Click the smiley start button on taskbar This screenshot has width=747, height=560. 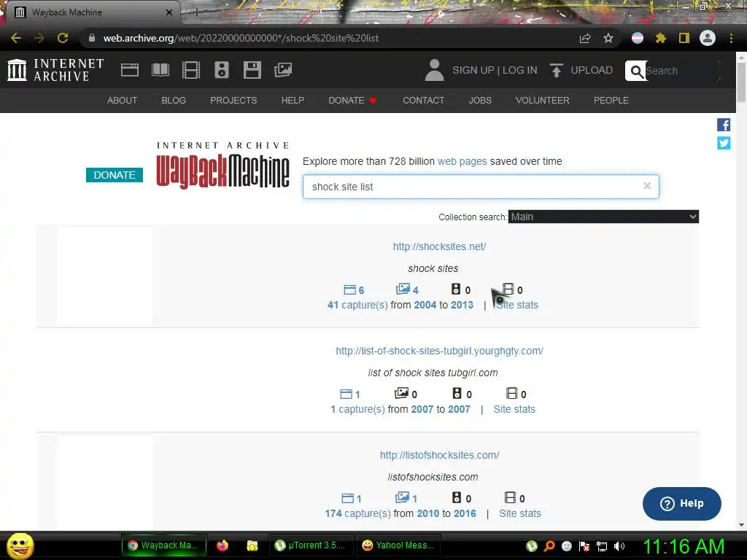point(20,545)
